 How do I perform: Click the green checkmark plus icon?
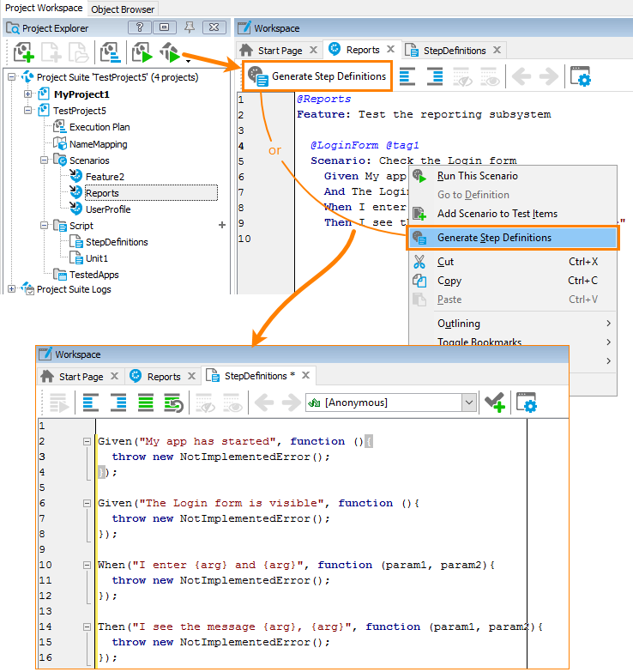495,402
